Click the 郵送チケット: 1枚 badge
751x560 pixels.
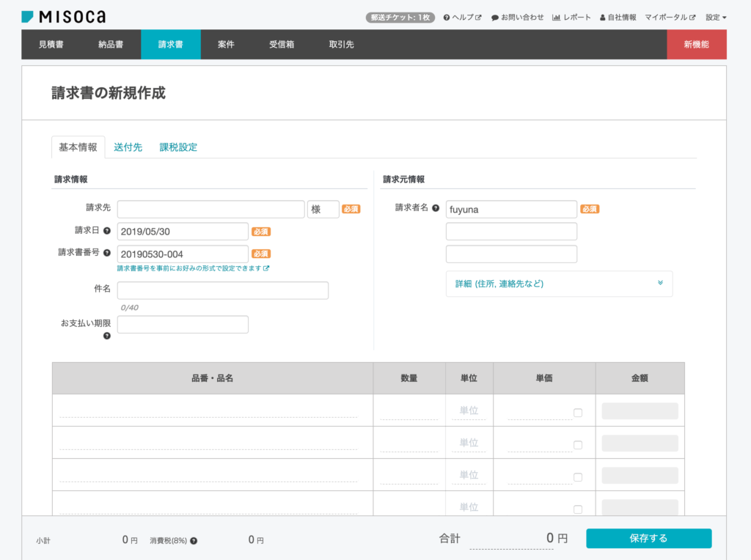coord(400,18)
